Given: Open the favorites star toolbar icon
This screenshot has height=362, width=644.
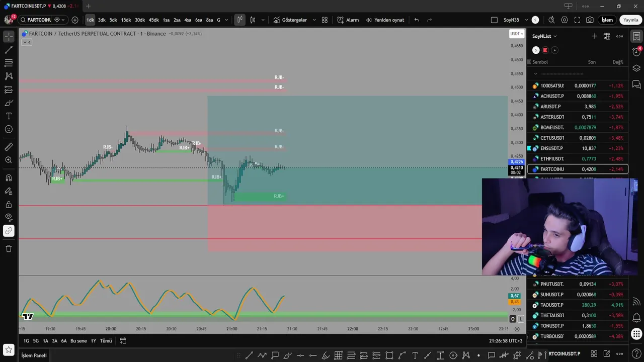Looking at the screenshot, I should (x=9, y=349).
